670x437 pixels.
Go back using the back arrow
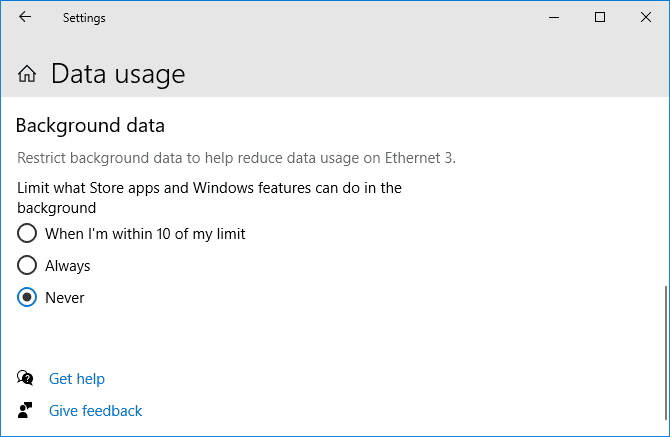click(x=25, y=17)
